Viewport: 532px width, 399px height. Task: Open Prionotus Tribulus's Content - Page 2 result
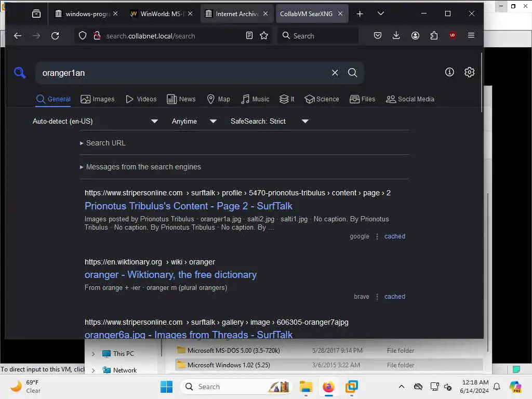[188, 206]
